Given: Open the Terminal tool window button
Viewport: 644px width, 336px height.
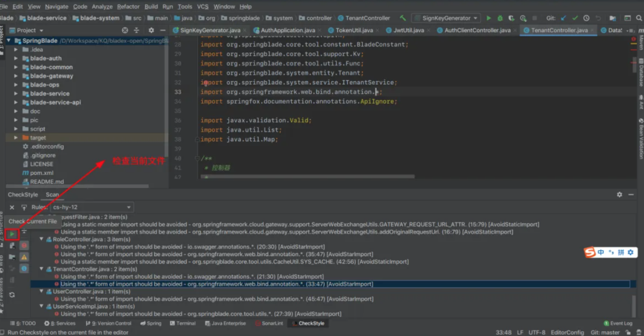Looking at the screenshot, I should point(182,323).
